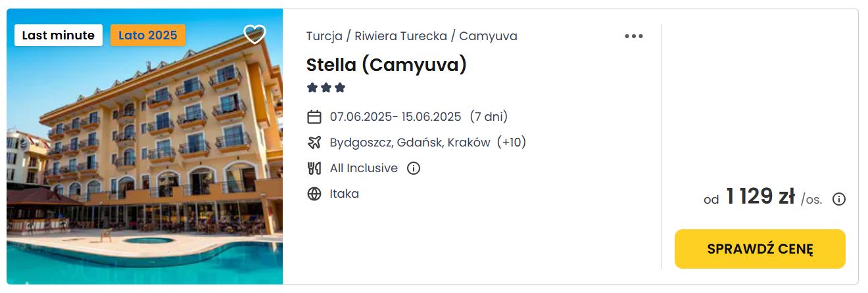Click the Turcja / Riwiera Turecka / Camyuva breadcrumb

(x=412, y=36)
